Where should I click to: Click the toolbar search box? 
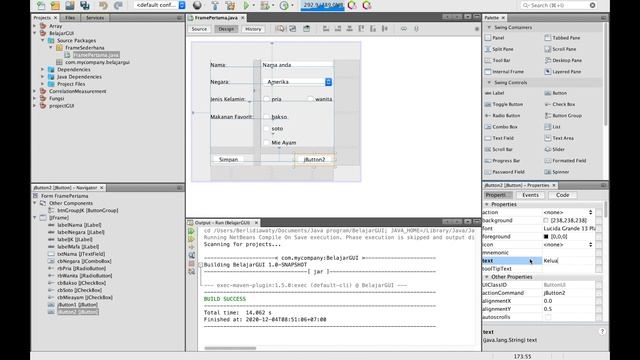tap(558, 5)
